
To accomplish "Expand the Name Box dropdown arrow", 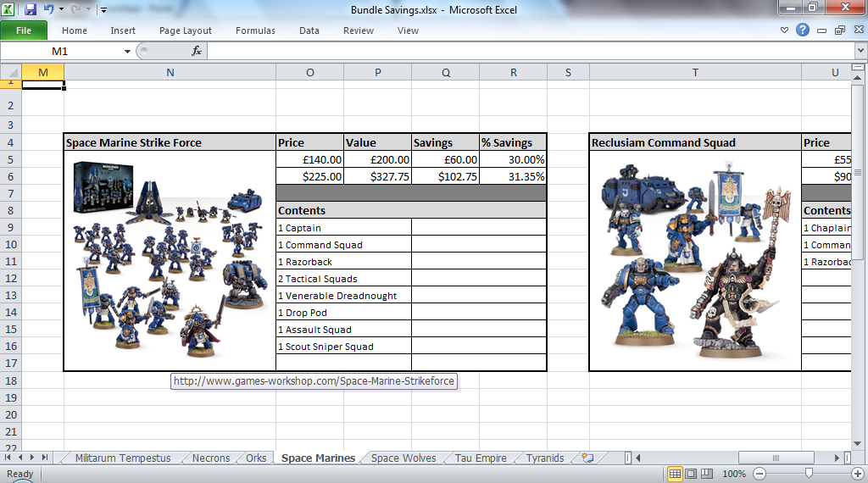I will [x=127, y=52].
